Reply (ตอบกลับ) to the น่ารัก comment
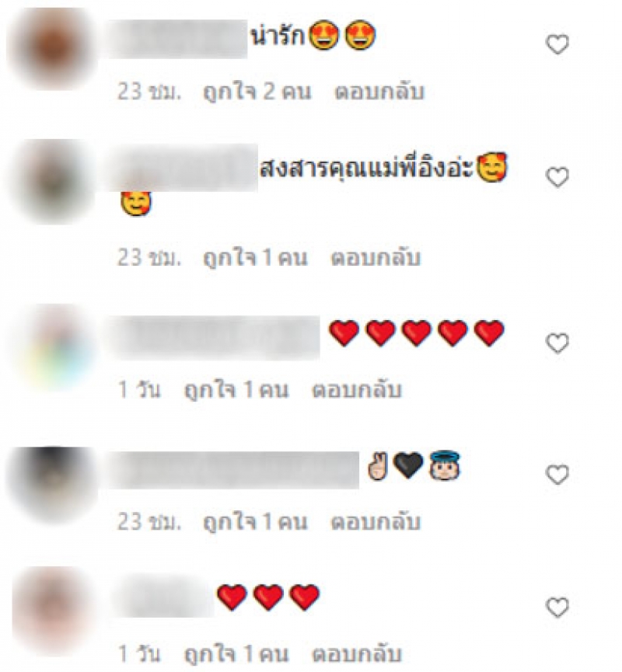 tap(379, 92)
